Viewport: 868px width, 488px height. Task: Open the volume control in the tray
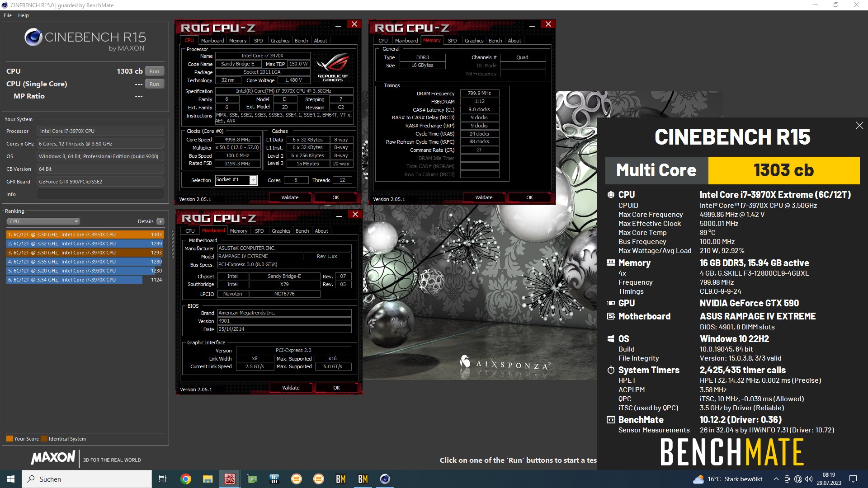tap(809, 479)
